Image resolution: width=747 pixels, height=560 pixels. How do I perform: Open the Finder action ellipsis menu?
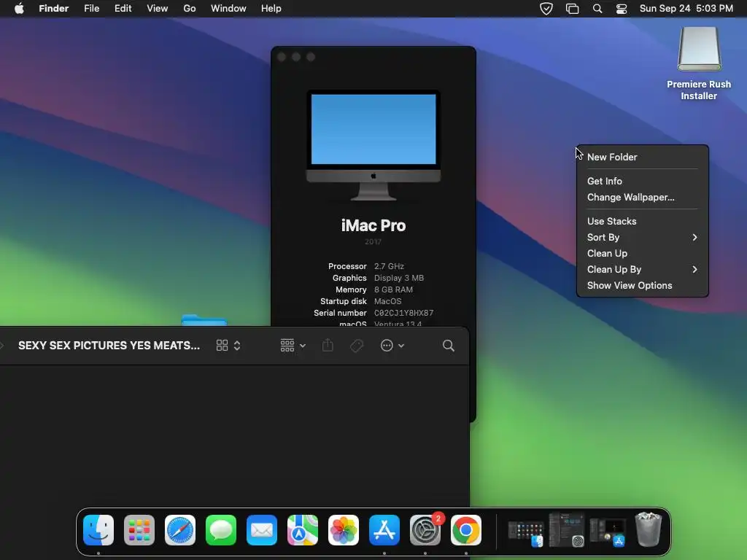392,346
